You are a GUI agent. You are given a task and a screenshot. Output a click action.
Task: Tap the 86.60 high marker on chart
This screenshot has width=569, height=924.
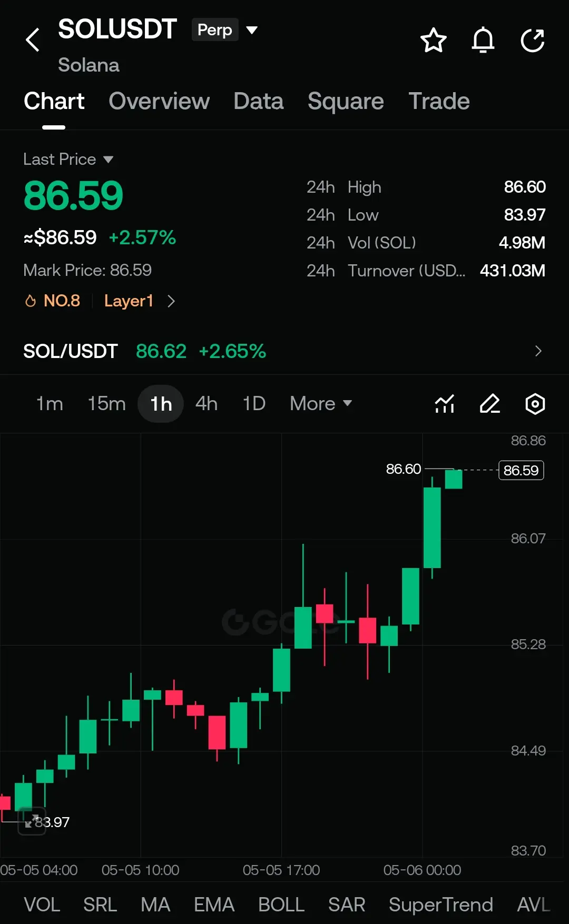tap(404, 469)
